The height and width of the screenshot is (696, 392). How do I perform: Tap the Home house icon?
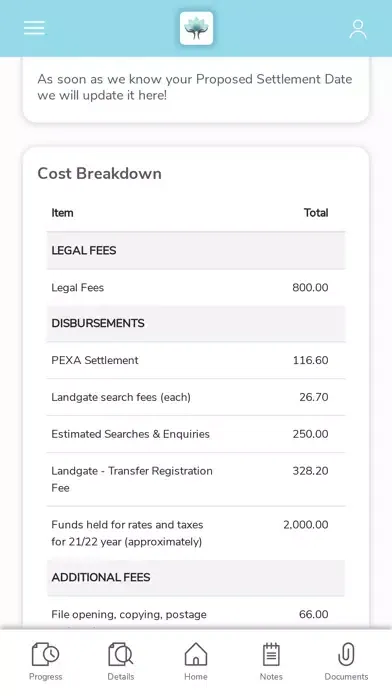196,654
